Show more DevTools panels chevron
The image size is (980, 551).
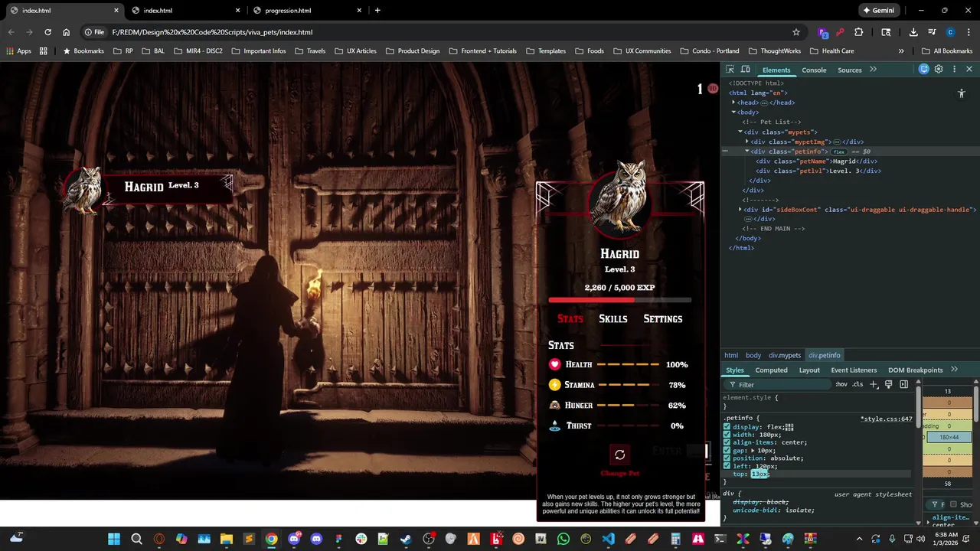coord(873,70)
